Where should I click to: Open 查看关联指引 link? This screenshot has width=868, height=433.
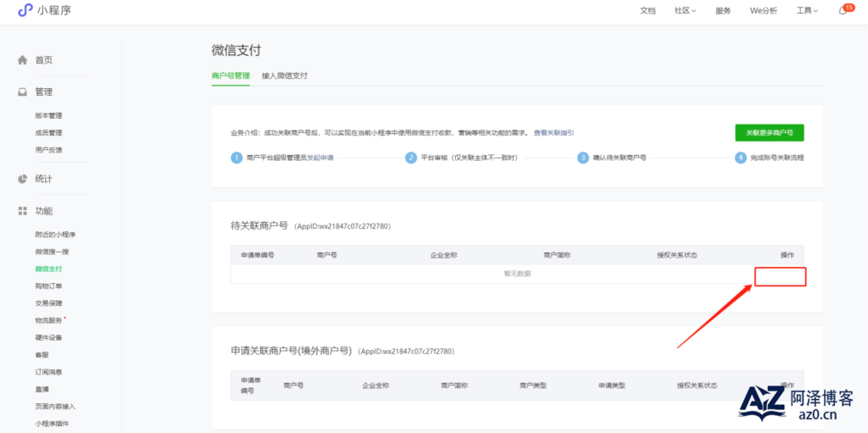tap(554, 133)
